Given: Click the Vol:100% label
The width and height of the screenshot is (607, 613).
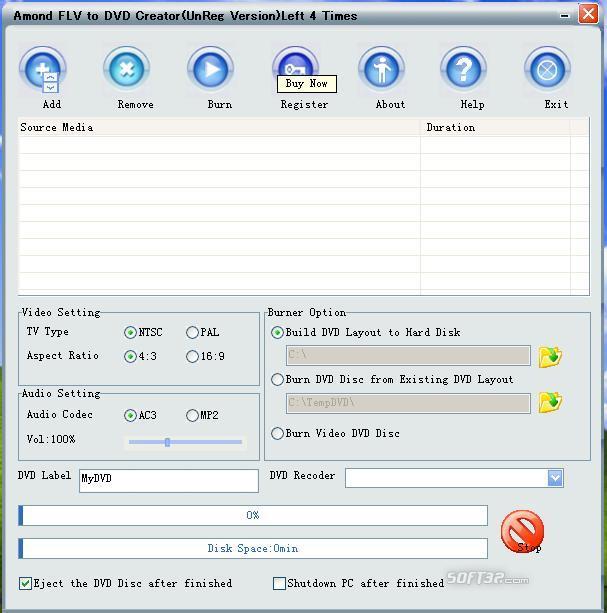Looking at the screenshot, I should [51, 439].
